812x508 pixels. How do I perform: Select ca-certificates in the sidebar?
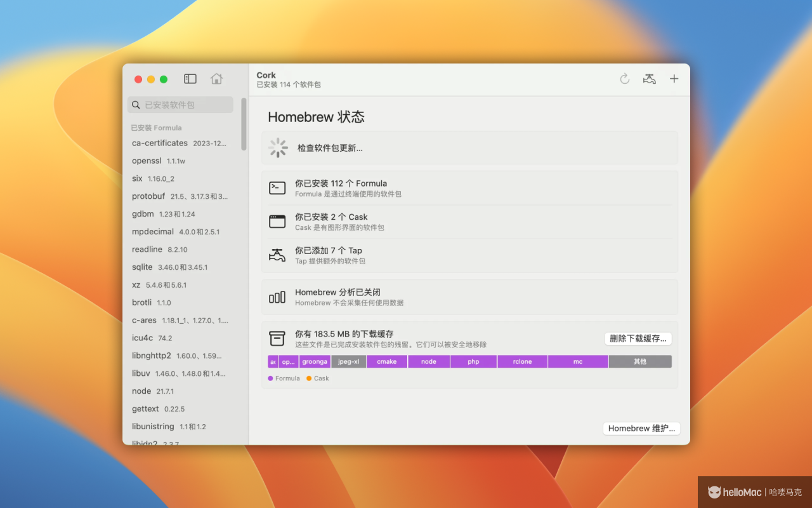tap(180, 143)
